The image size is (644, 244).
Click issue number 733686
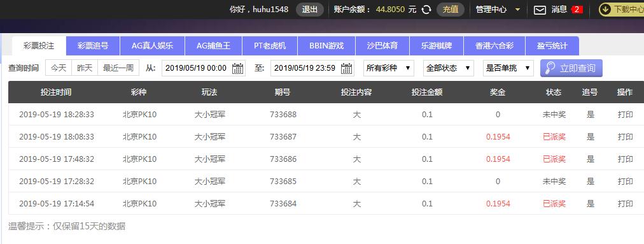tap(283, 159)
